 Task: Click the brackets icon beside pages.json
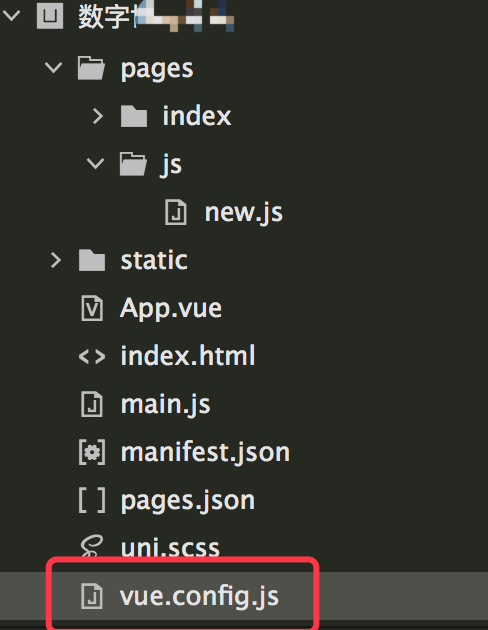coord(92,500)
